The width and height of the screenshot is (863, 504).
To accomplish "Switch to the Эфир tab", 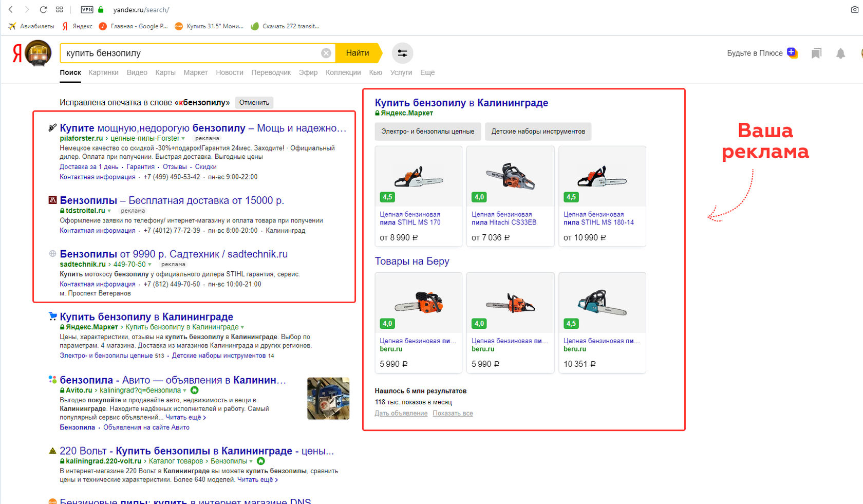I will 308,72.
